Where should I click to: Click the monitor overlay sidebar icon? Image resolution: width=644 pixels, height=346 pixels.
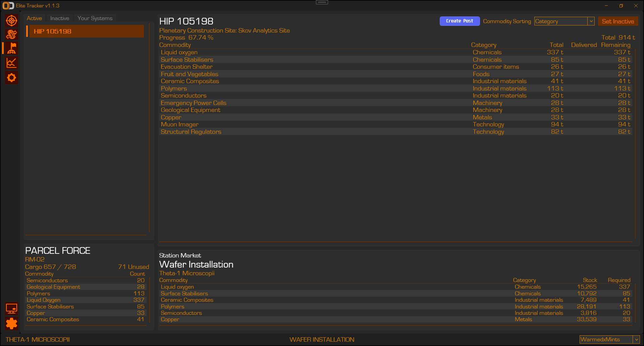coord(11,309)
